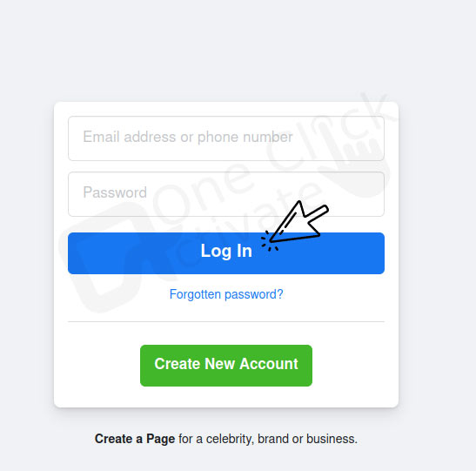
Task: Click the Email address or phone number field
Action: point(226,138)
